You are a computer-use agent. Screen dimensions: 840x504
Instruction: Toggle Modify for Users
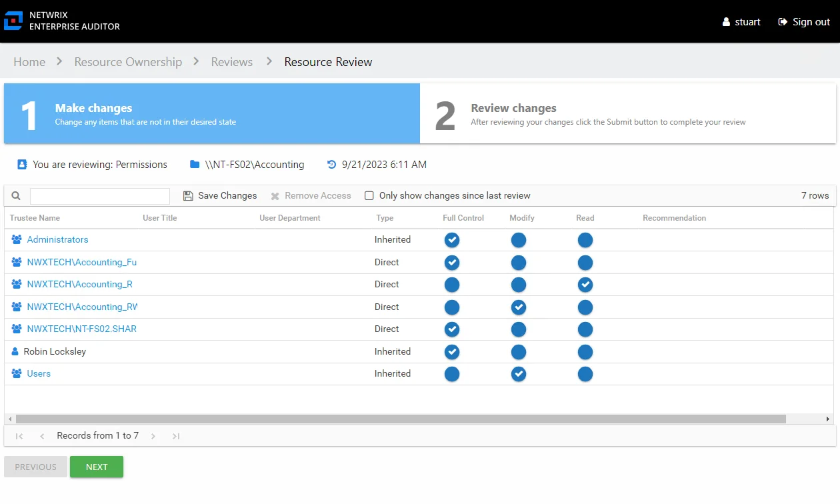519,374
